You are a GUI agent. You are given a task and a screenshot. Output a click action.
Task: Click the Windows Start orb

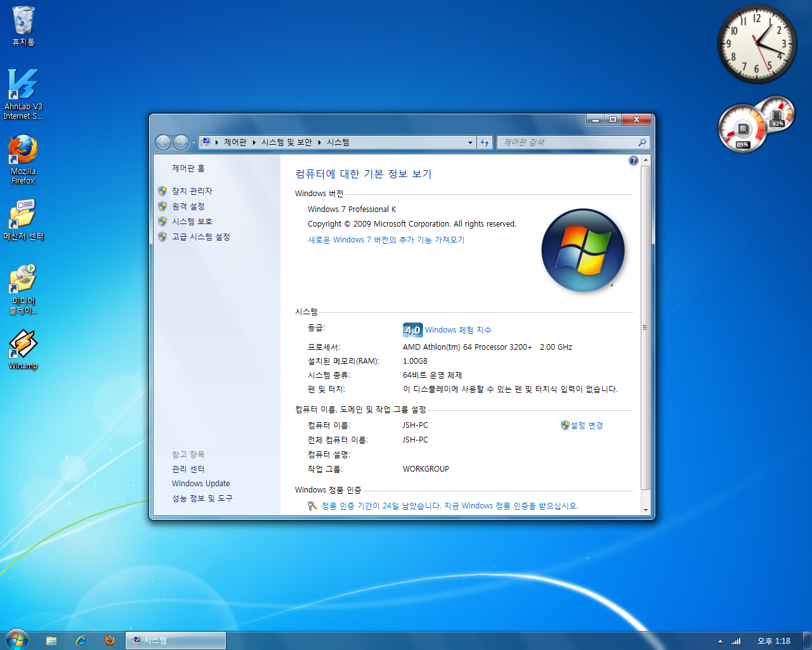[16, 640]
